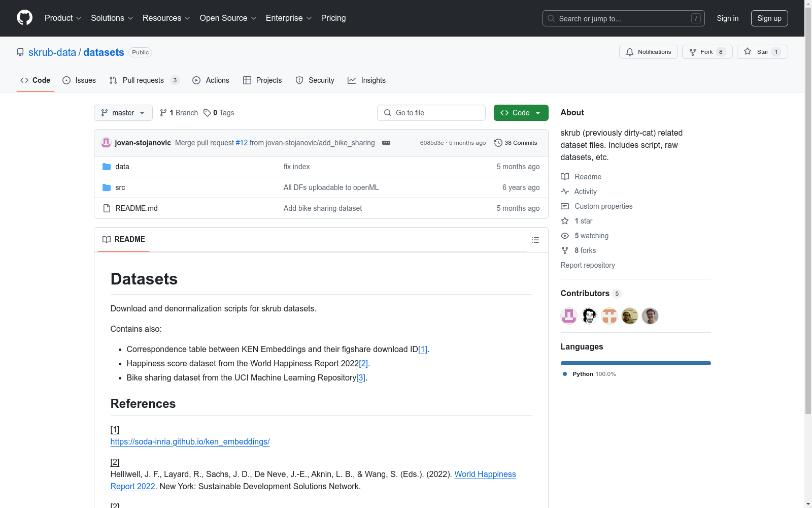This screenshot has height=508, width=812.
Task: Click the GitHub logo icon
Action: click(24, 18)
